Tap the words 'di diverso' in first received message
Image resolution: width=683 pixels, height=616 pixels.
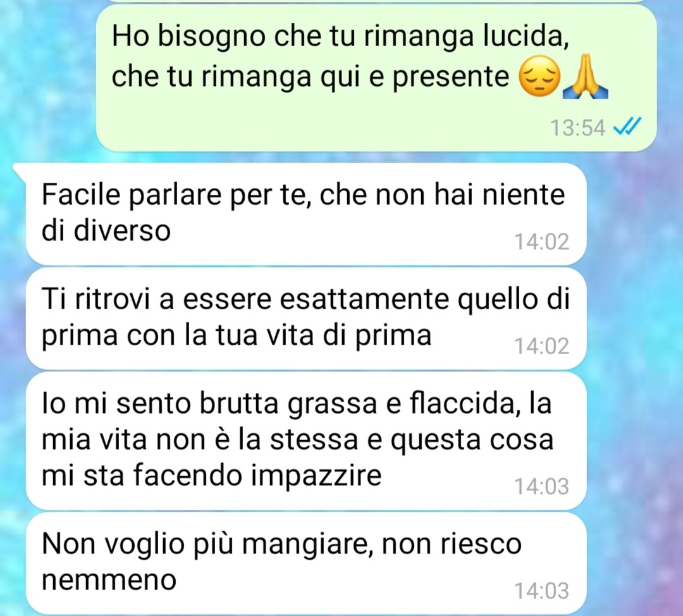coord(106,231)
